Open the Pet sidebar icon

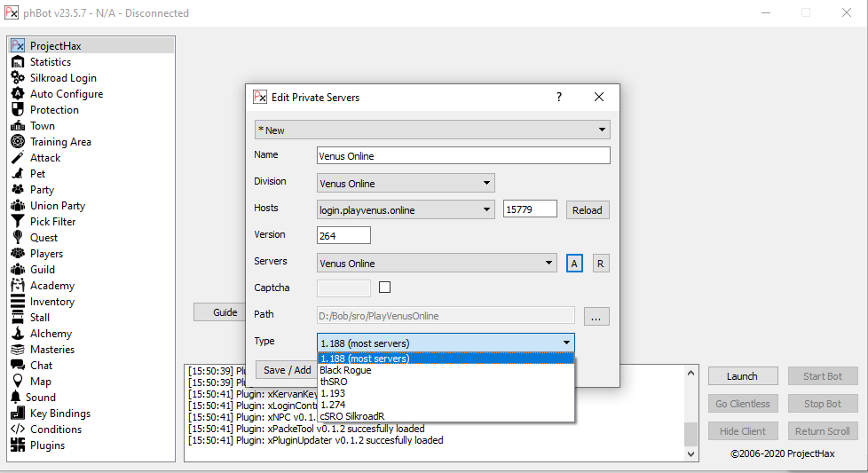click(18, 174)
